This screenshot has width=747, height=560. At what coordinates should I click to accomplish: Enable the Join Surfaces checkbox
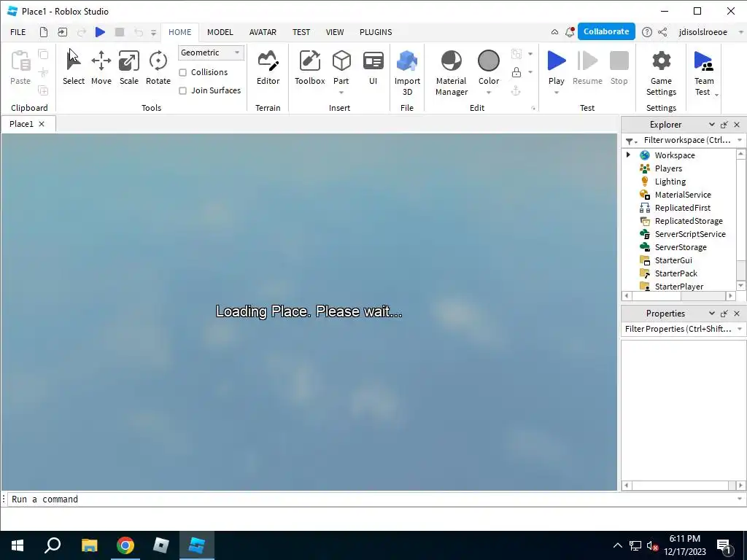[x=182, y=90]
